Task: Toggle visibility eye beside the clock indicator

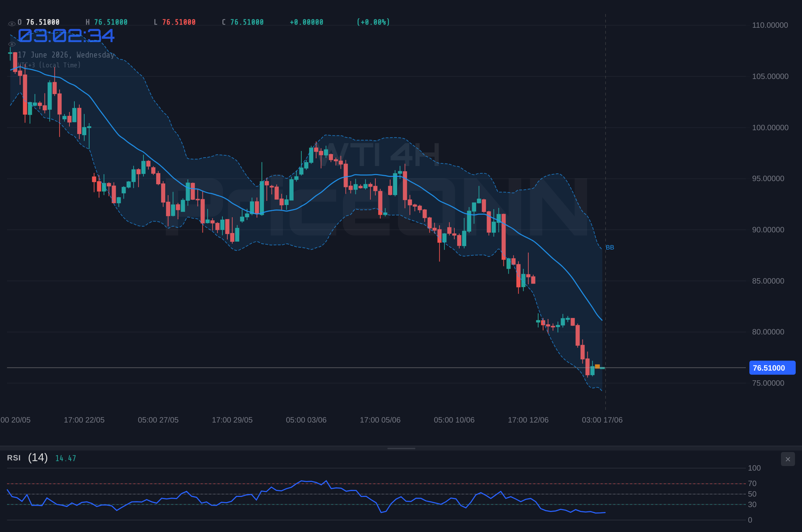Action: [12, 44]
